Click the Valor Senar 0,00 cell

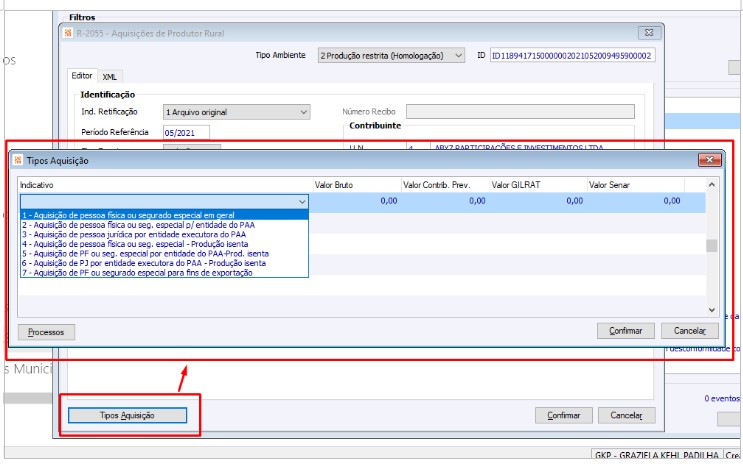(635, 201)
